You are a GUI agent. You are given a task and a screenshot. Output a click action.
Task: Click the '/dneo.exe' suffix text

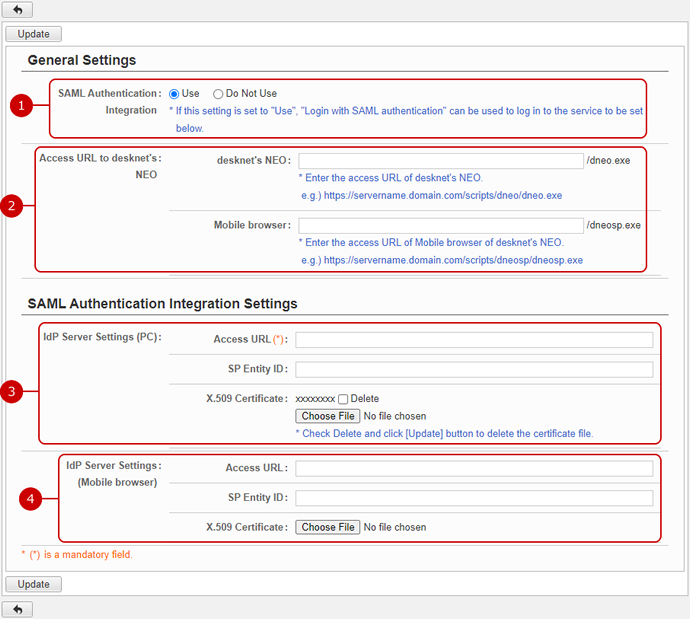[608, 161]
